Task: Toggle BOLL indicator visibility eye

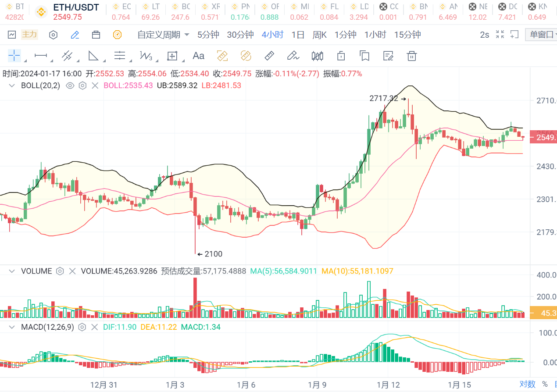Action: [x=70, y=86]
